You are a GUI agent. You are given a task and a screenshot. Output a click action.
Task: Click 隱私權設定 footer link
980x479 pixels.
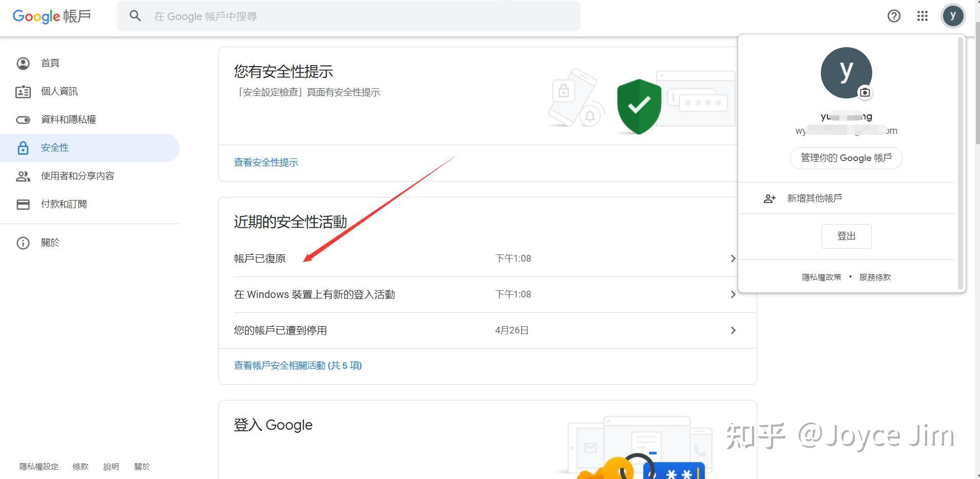click(39, 467)
